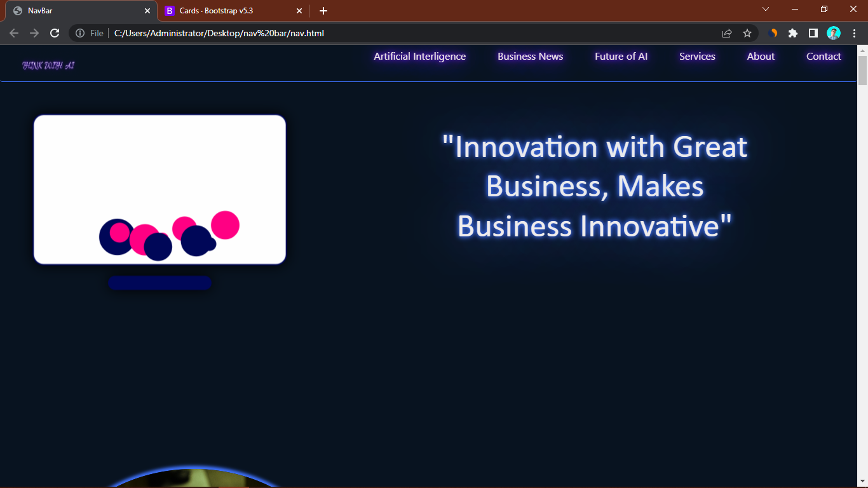The width and height of the screenshot is (868, 488).
Task: Open the Extensions puzzle icon
Action: [x=793, y=33]
